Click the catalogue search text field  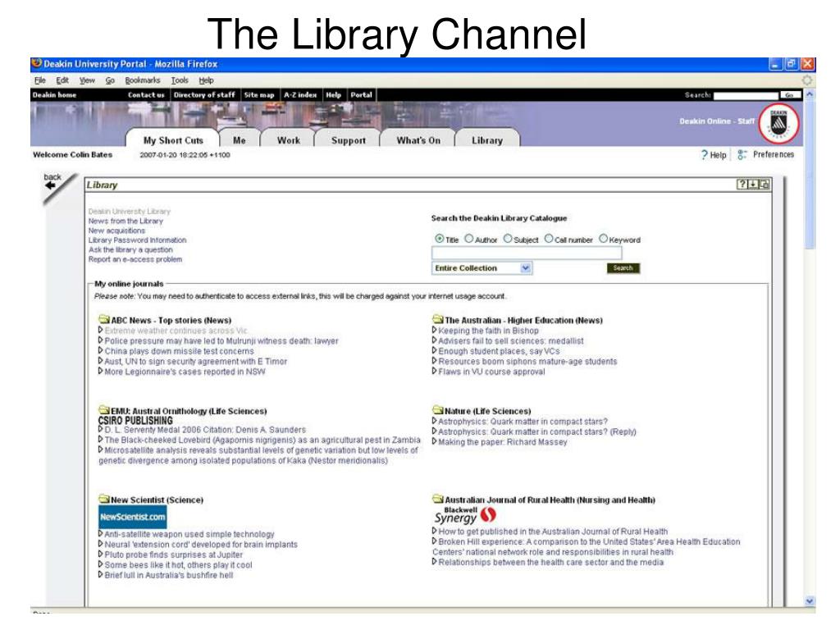pos(527,253)
